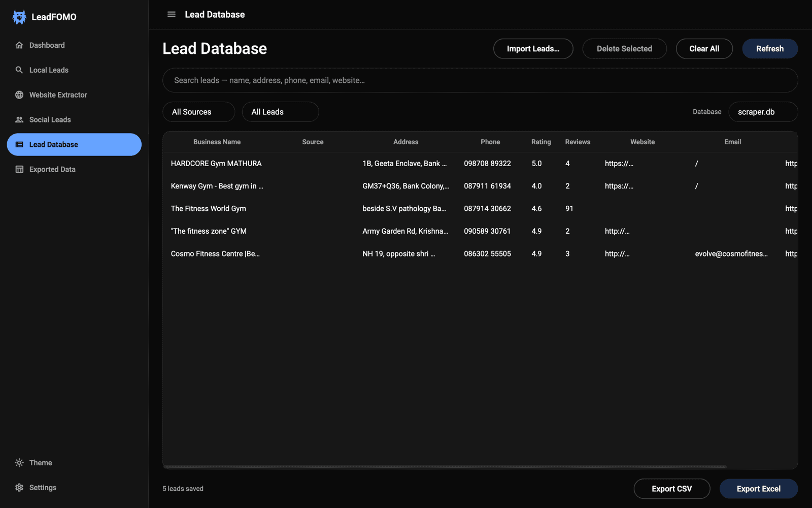The height and width of the screenshot is (508, 812).
Task: Open the All Sources dropdown
Action: [199, 112]
